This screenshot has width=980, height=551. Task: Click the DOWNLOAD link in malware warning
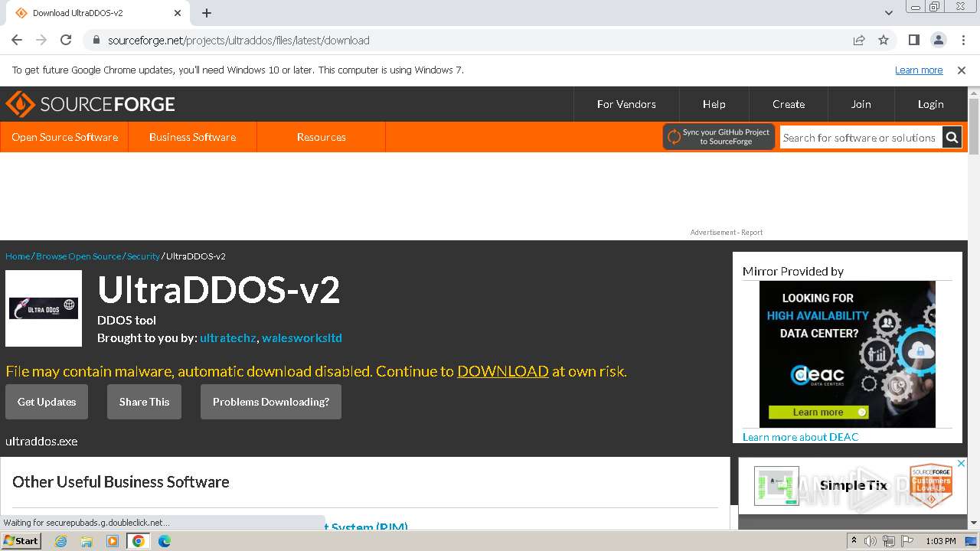tap(503, 371)
